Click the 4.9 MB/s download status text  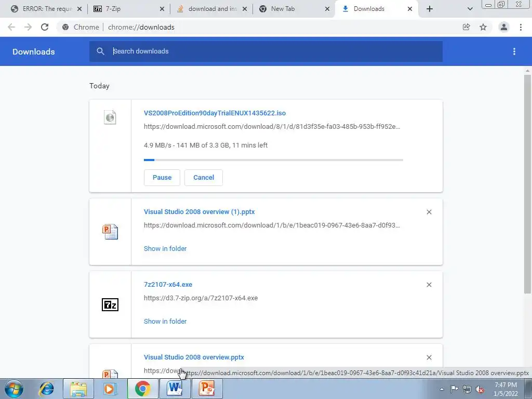pos(206,145)
